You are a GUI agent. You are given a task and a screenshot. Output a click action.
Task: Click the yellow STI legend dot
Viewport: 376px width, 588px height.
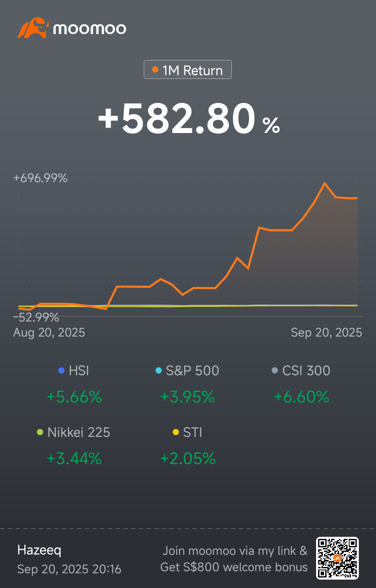point(176,432)
